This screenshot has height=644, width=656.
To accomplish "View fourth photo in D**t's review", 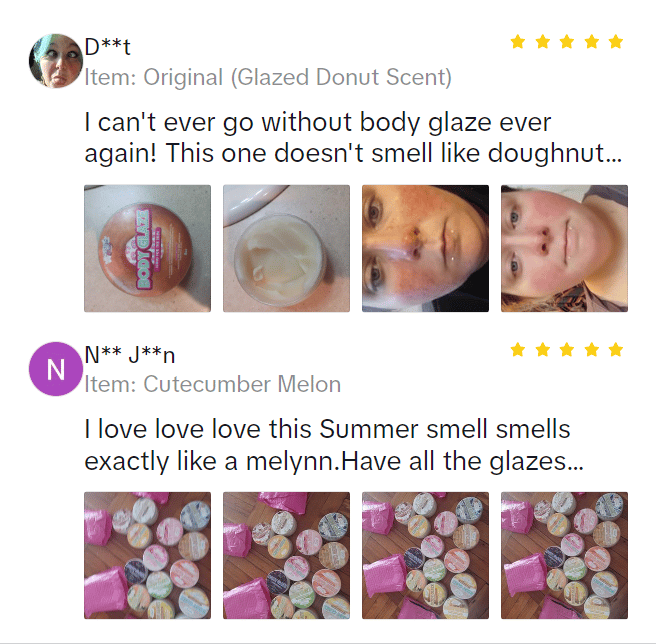I will click(x=564, y=249).
